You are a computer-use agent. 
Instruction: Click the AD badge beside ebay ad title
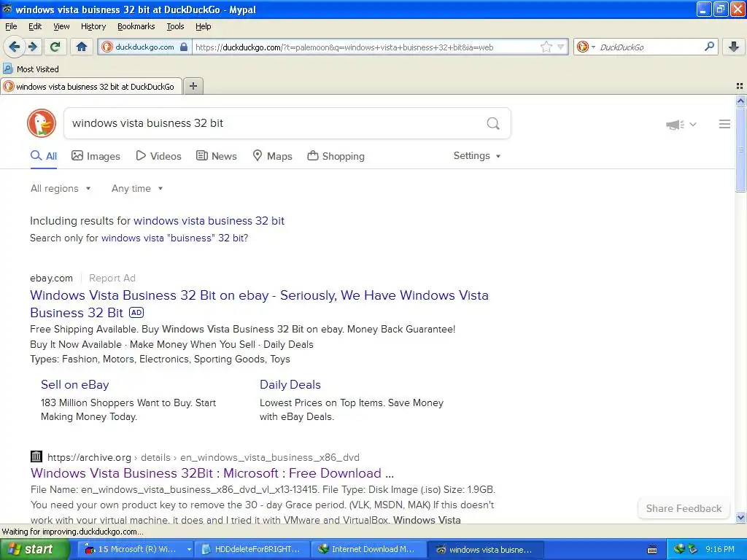[x=136, y=312]
